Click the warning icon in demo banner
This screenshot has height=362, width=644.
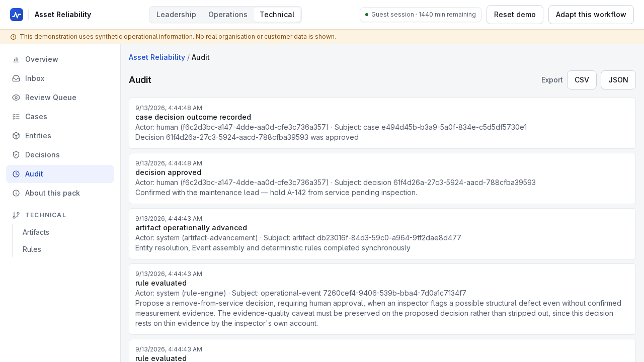13,37
